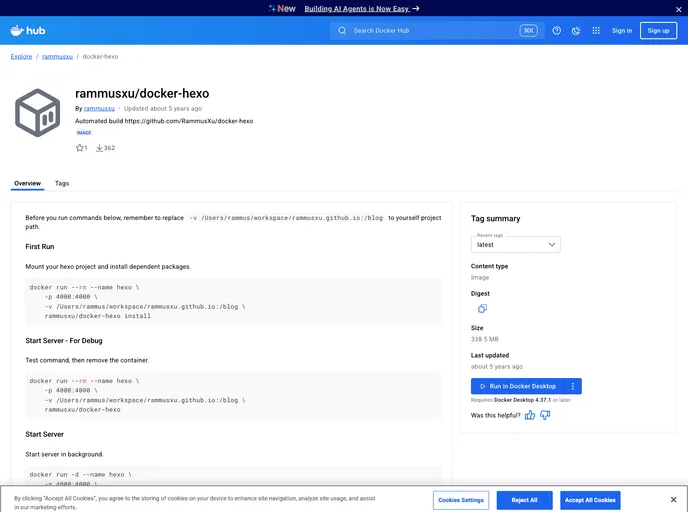Screen dimensions: 688x512
Task: Click the Tag summary heading
Action: pyautogui.click(x=495, y=218)
